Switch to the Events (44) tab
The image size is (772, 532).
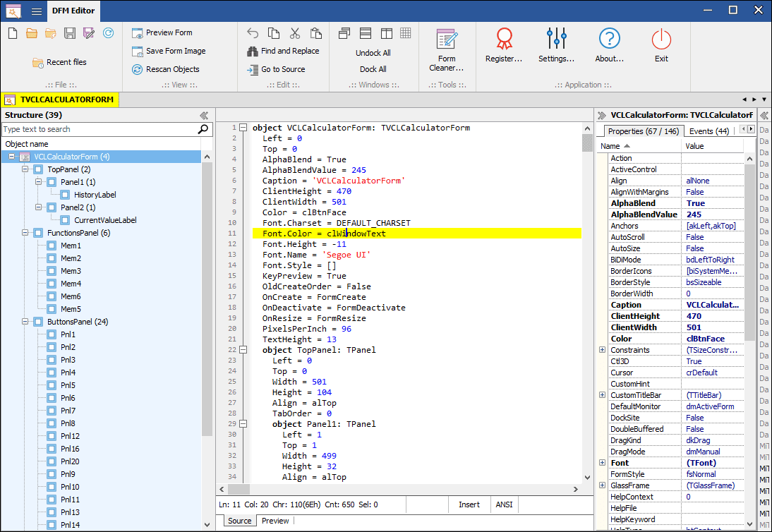coord(709,131)
